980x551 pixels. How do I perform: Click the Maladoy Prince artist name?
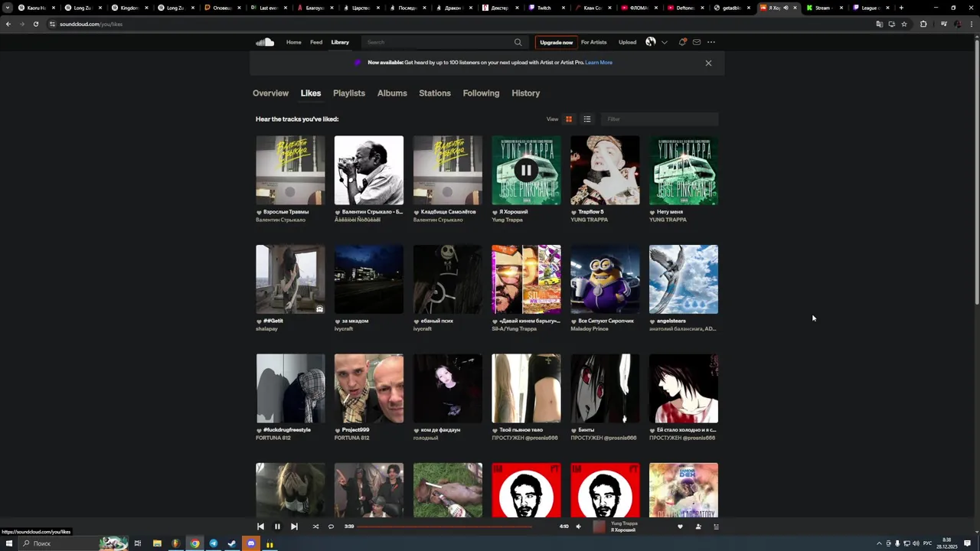590,329
